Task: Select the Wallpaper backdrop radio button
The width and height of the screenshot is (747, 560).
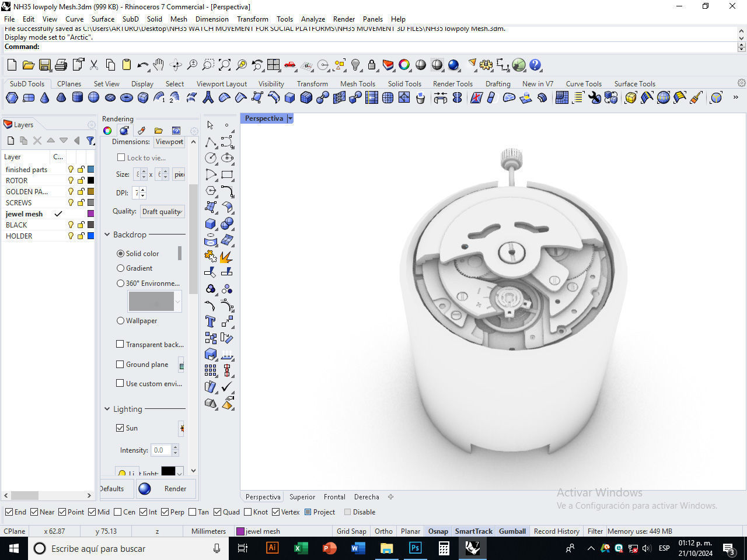Action: (x=120, y=321)
